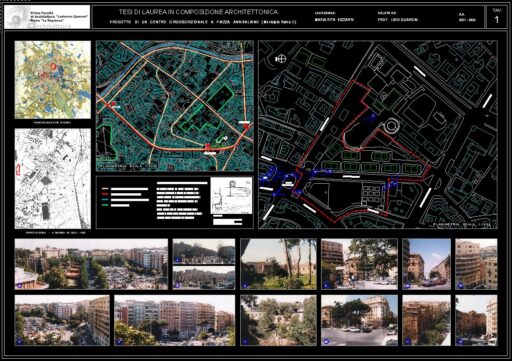The height and width of the screenshot is (361, 512).
Task: Click the red circle marker on Rome map
Action: point(53,66)
